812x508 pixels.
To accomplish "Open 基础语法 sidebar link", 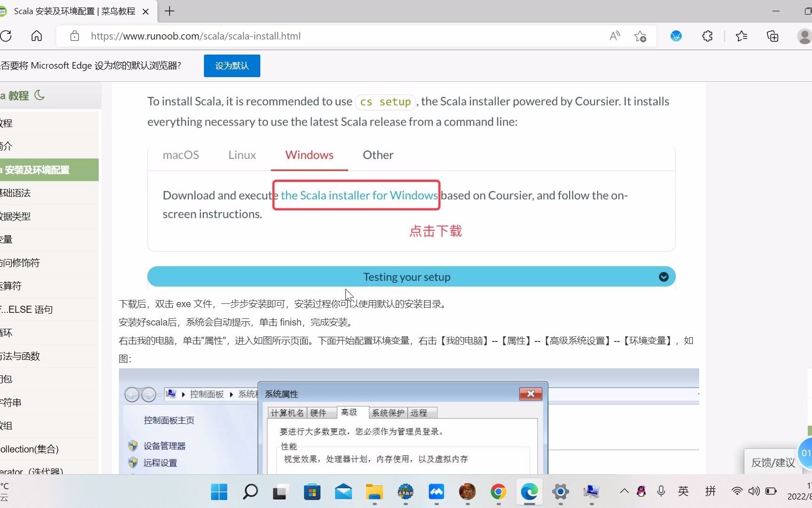I will tap(49, 193).
